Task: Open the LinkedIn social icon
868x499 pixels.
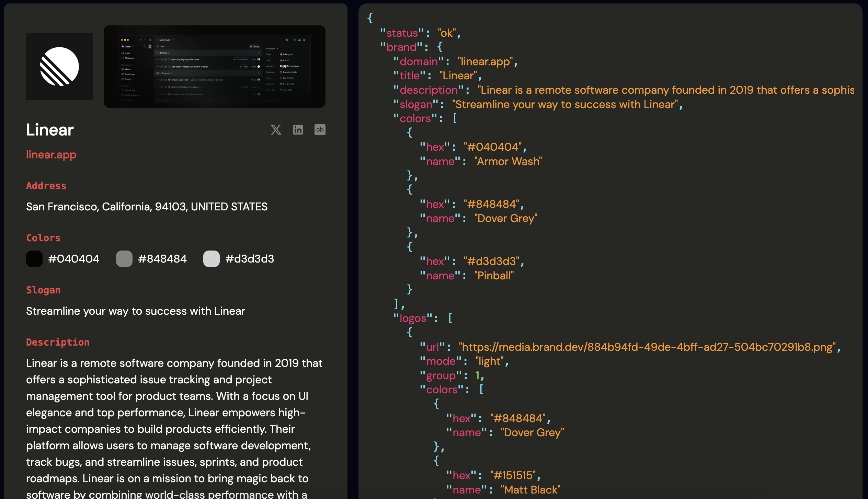Action: pos(298,130)
